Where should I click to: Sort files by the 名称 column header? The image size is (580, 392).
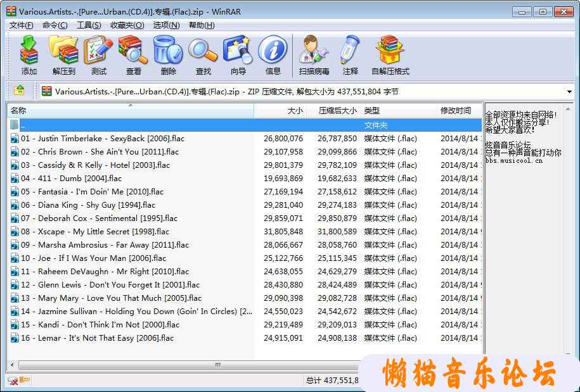coord(131,110)
